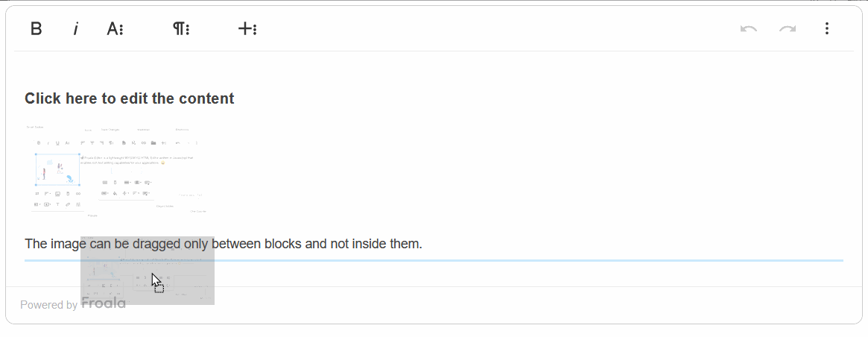Click the heading "Click here to edit the content"
The height and width of the screenshot is (337, 868).
click(x=129, y=98)
